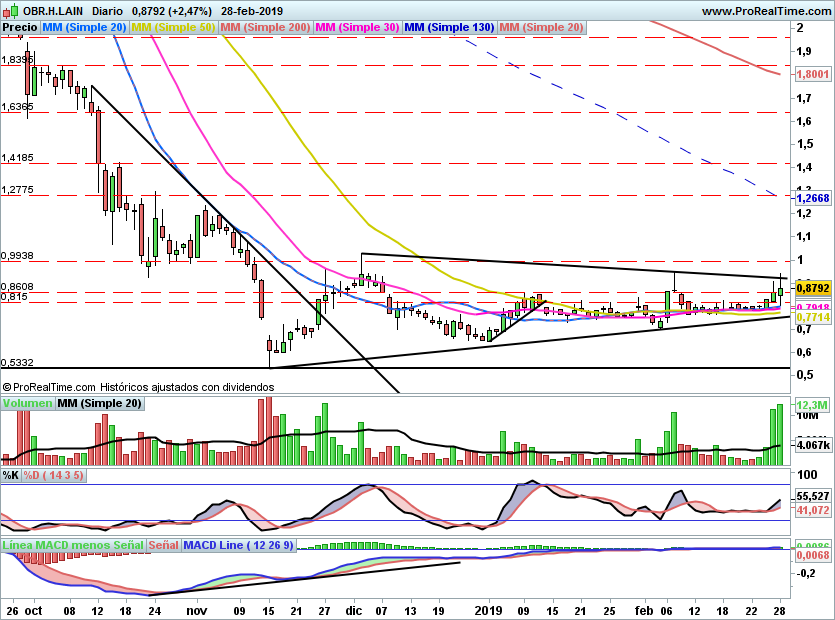Click the yellow MM (Simple 50) label

click(173, 28)
